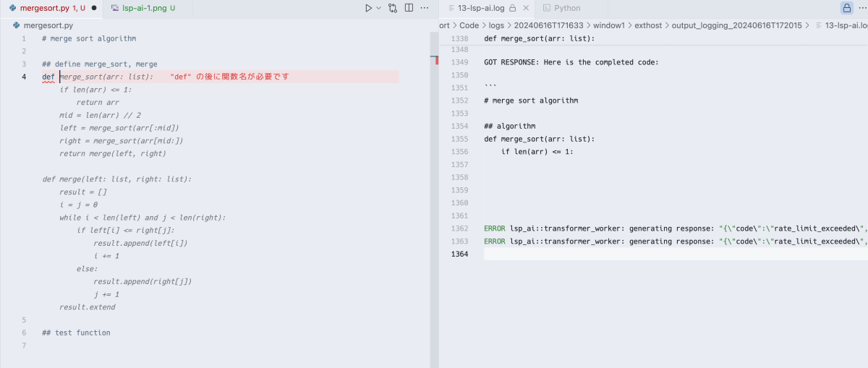Screen dimensions: 868x368
Task: Select output_logging_20240616T172015 breadcrumb
Action: 736,25
